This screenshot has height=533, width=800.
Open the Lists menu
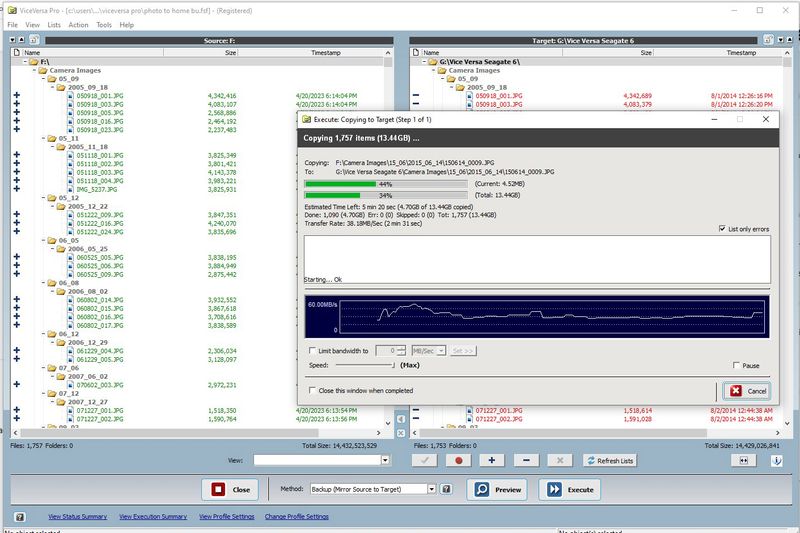(x=54, y=24)
